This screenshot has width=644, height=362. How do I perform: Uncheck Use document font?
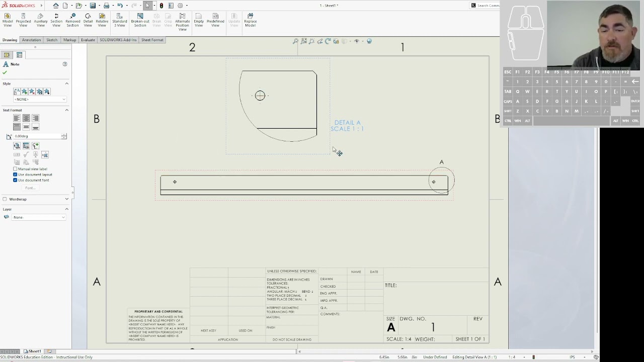click(15, 180)
